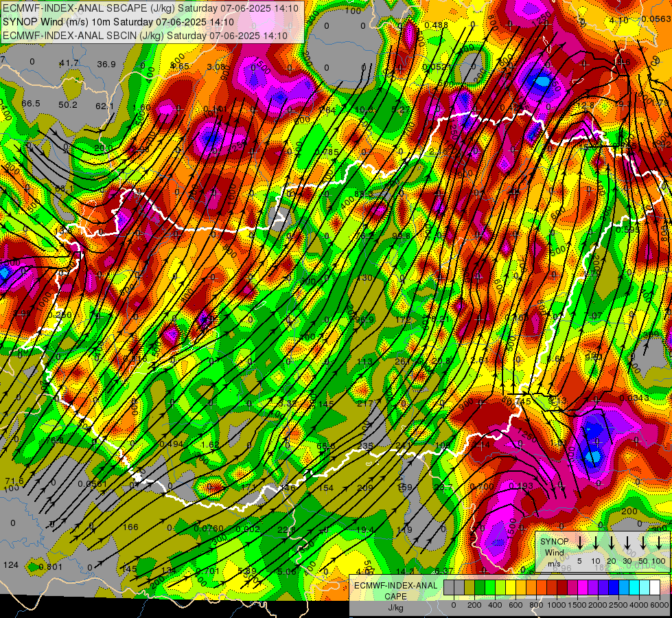This screenshot has width=672, height=618.
Task: Click the '4.65' value on the map
Action: click(x=180, y=66)
